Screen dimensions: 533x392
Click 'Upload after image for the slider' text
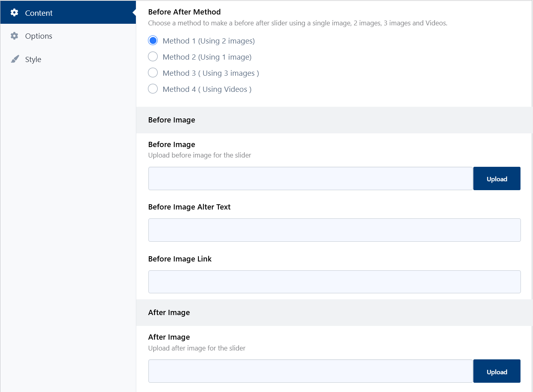[x=197, y=348]
